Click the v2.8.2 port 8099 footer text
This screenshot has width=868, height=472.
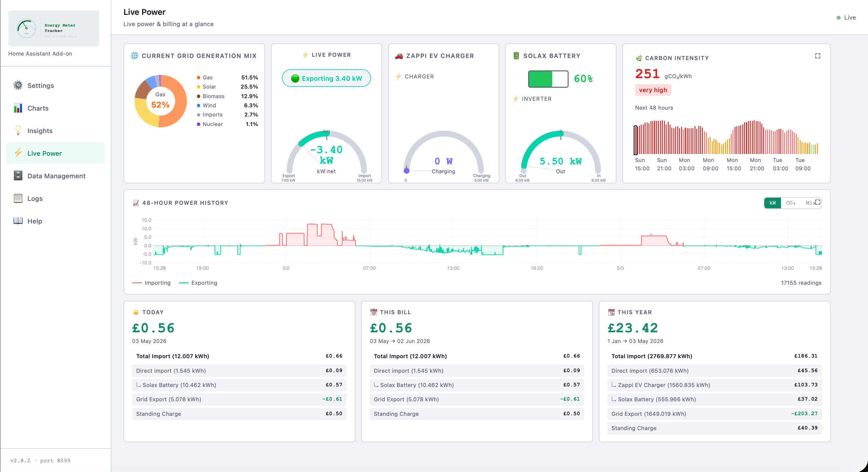click(40, 460)
